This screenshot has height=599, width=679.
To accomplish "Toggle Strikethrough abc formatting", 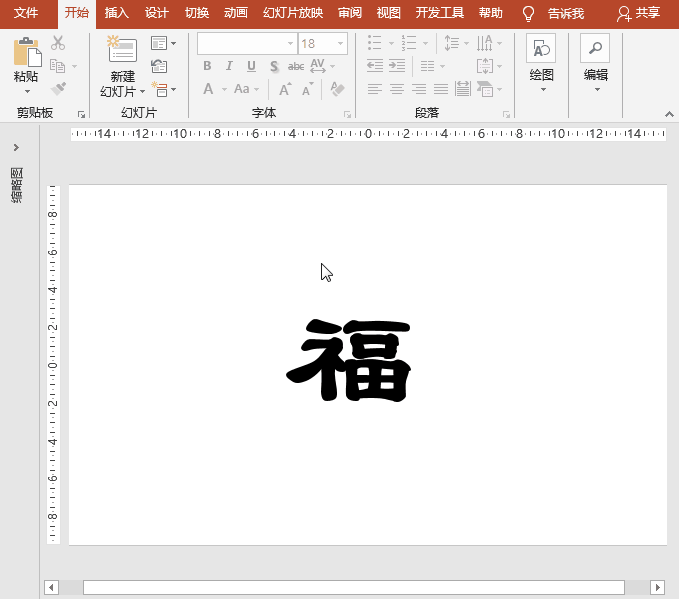I will [296, 66].
